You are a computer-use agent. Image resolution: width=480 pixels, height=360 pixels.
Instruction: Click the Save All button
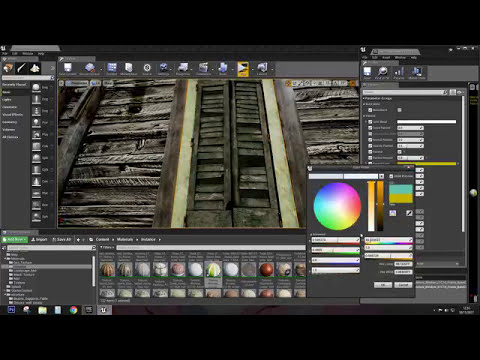click(x=62, y=239)
